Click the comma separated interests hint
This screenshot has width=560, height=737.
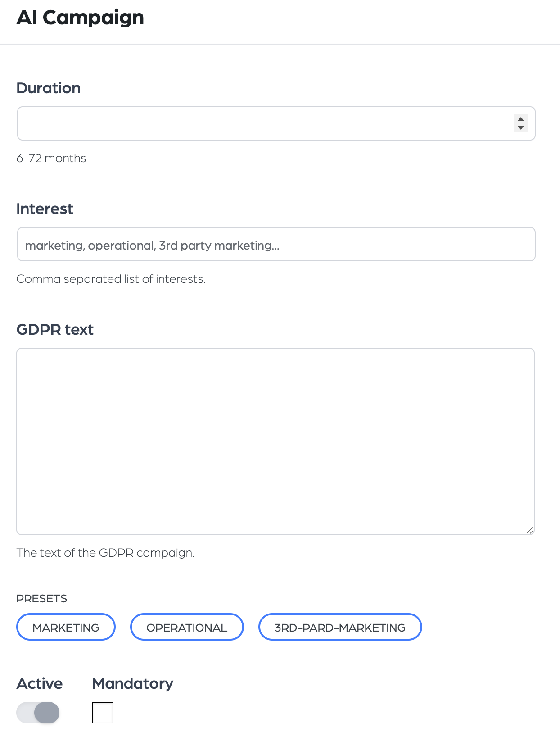111,279
